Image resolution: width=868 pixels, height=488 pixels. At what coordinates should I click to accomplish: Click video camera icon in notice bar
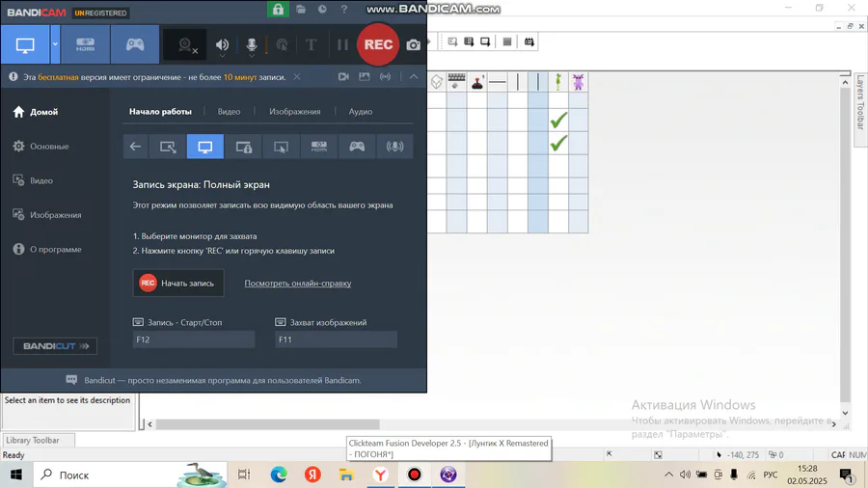click(x=343, y=77)
